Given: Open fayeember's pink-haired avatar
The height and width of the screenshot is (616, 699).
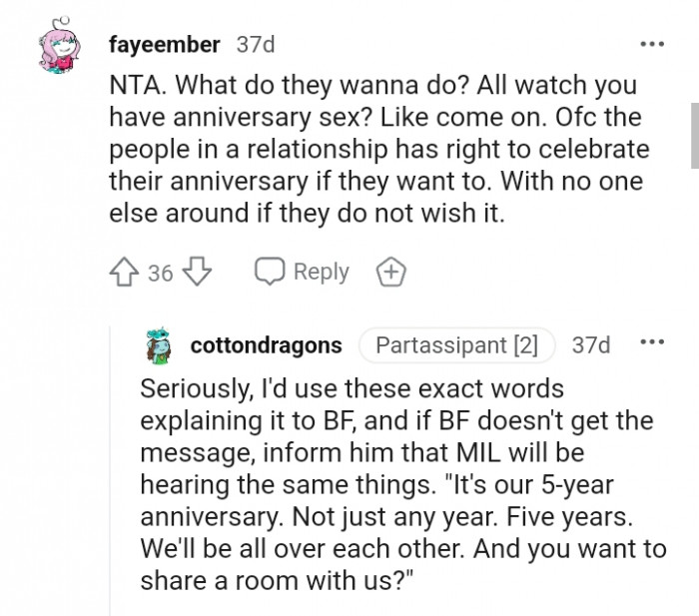Looking at the screenshot, I should tap(63, 48).
